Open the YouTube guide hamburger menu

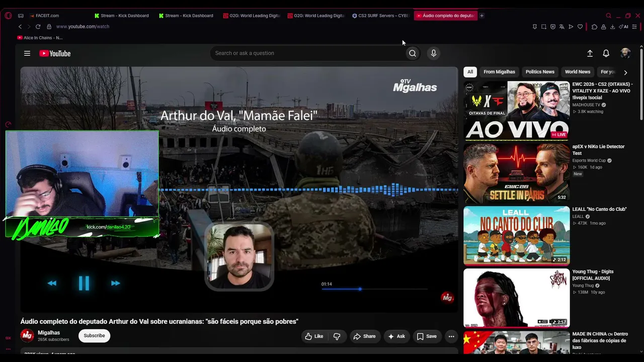(x=27, y=53)
